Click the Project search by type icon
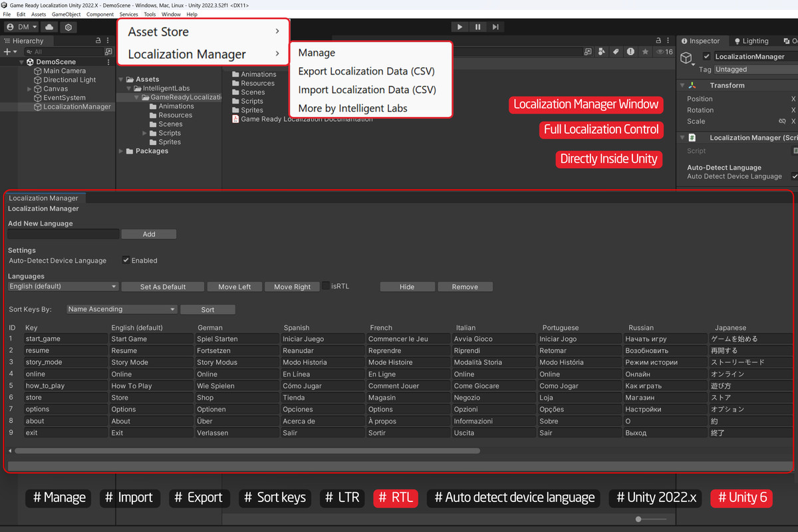The width and height of the screenshot is (798, 532). click(602, 51)
